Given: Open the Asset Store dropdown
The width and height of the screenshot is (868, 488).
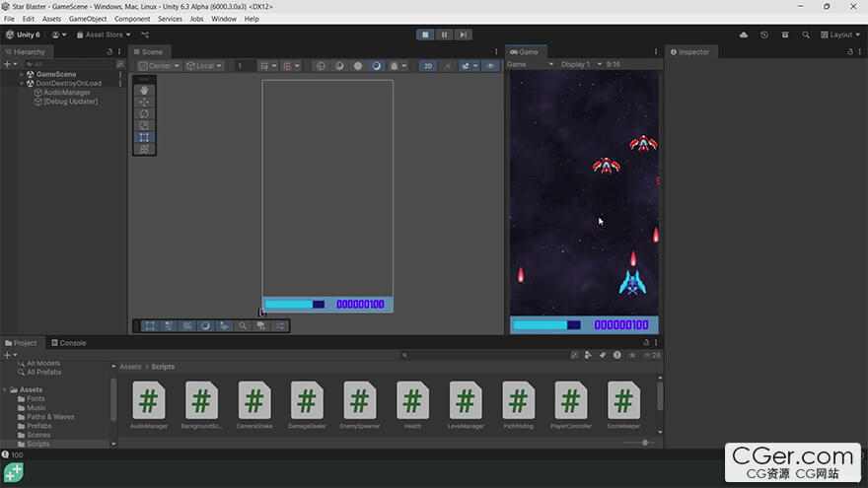Looking at the screenshot, I should [104, 35].
